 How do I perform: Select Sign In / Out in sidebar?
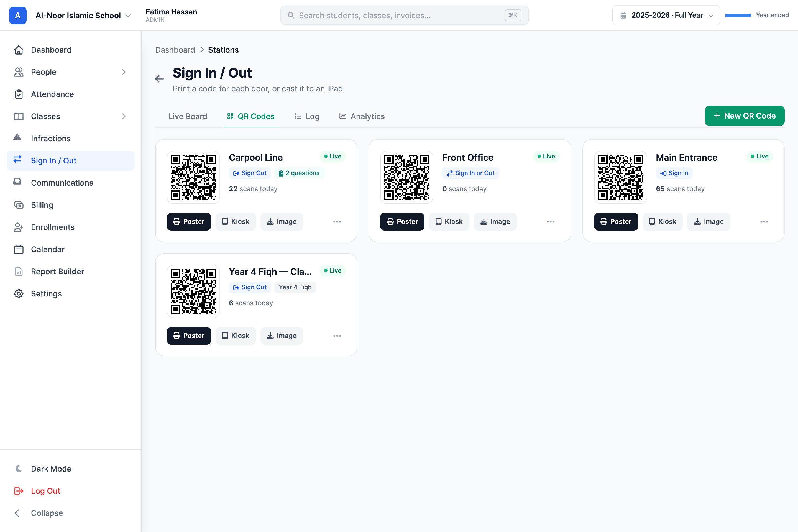[x=71, y=160]
